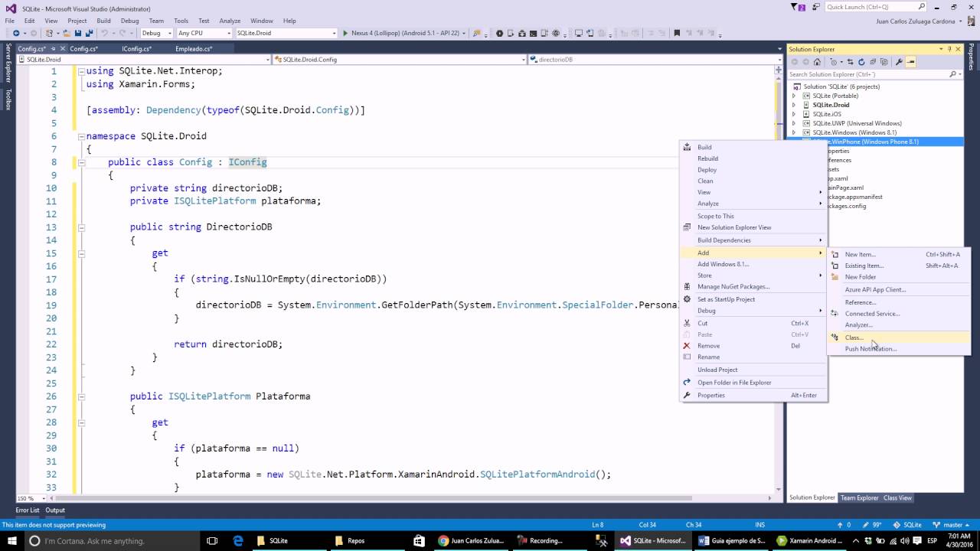Click Open Folder in File Explorer entry
Screen dimensions: 980x551
pyautogui.click(x=753, y=383)
